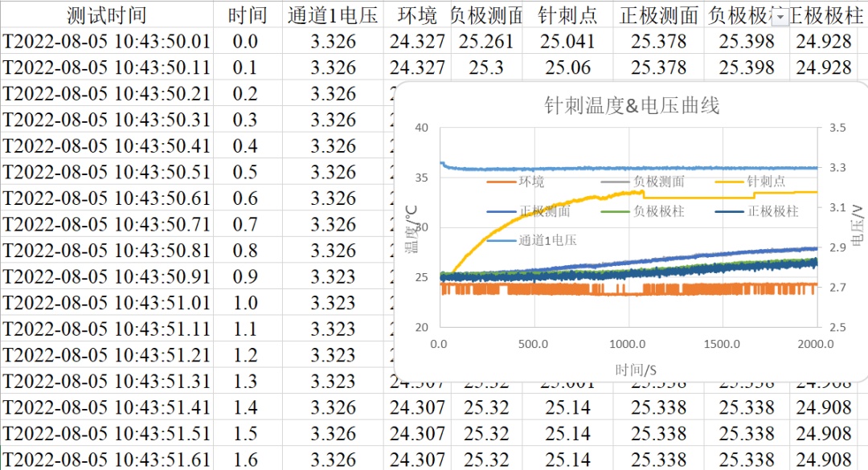Click the 负极测面 cell containing 25.261
Screen dimensions: 868x470
485,42
